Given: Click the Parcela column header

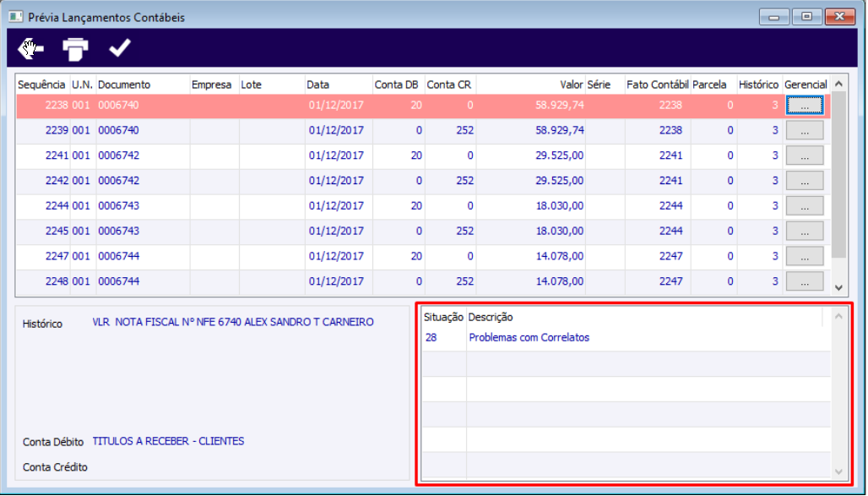Looking at the screenshot, I should pos(713,84).
